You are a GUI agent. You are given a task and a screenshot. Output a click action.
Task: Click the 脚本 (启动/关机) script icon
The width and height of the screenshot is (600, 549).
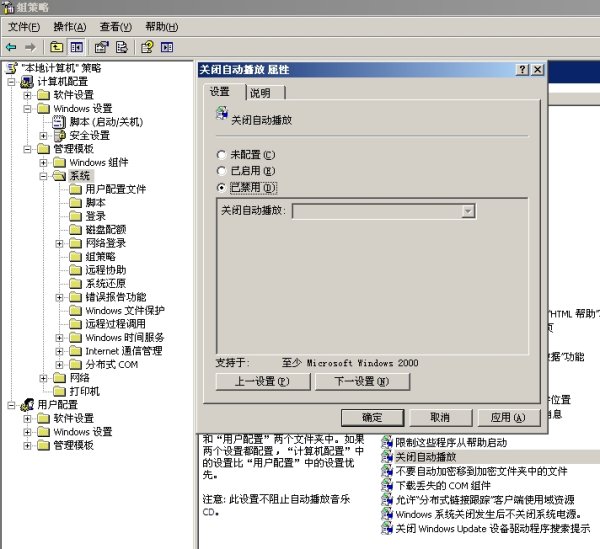pyautogui.click(x=59, y=122)
